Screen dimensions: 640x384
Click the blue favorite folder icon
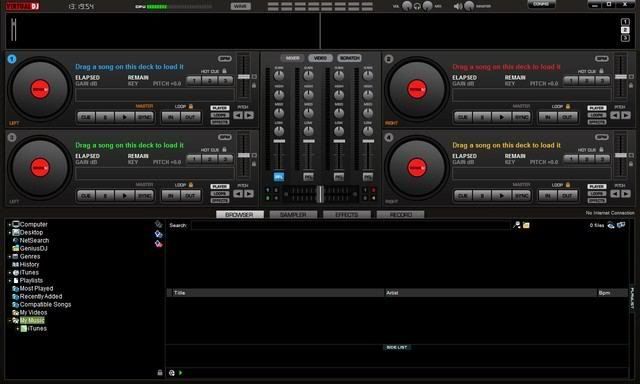pos(158,234)
